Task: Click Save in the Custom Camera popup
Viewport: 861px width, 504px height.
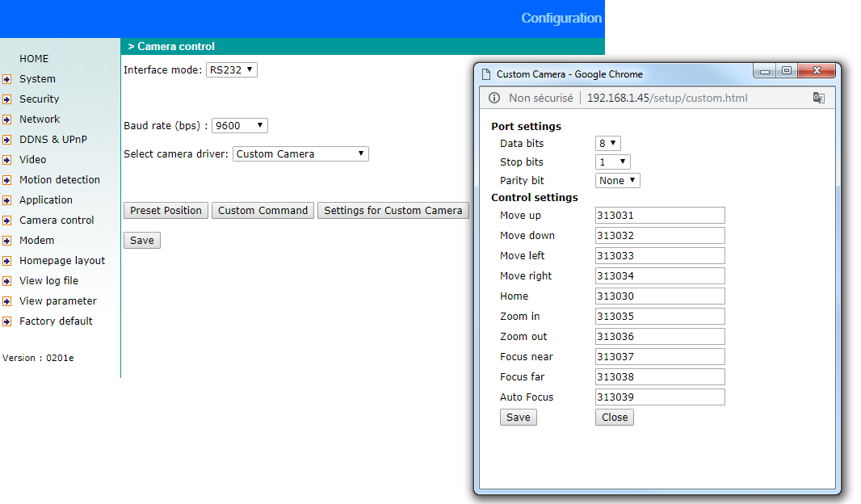Action: pos(518,418)
